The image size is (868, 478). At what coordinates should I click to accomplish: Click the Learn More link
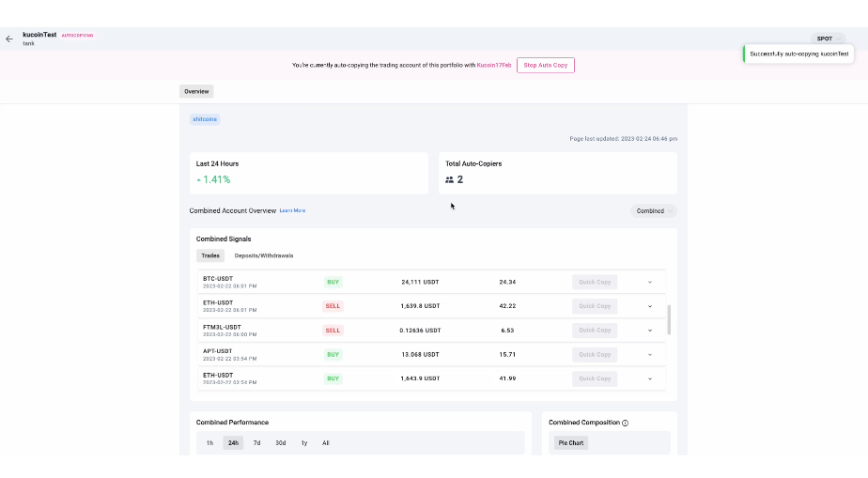click(x=292, y=211)
